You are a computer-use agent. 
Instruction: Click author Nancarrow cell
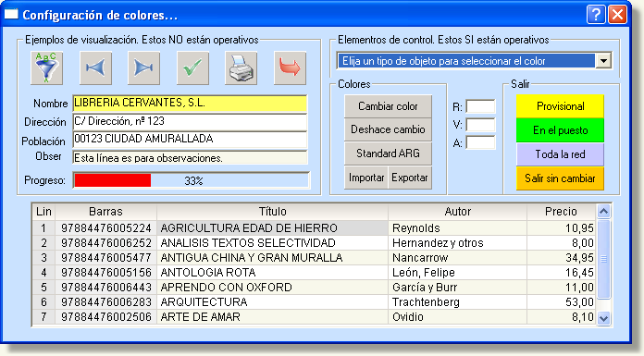click(457, 257)
